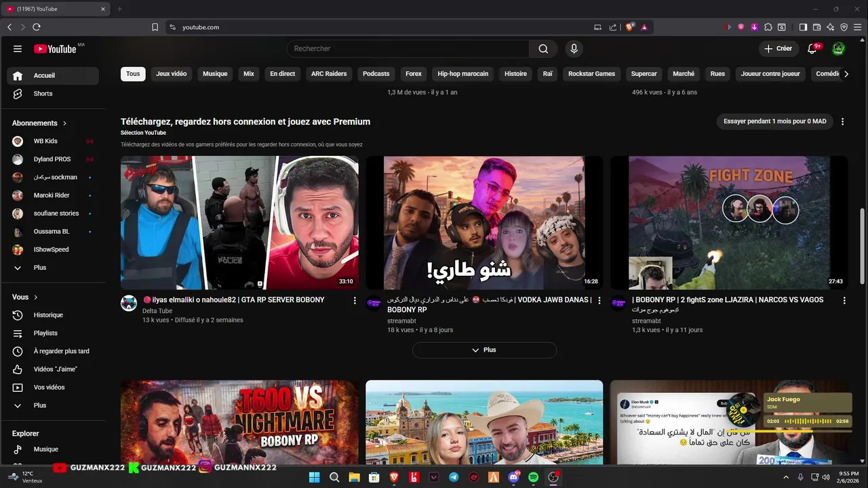Image resolution: width=868 pixels, height=488 pixels.
Task: Click the share page icon in address bar
Action: [613, 27]
